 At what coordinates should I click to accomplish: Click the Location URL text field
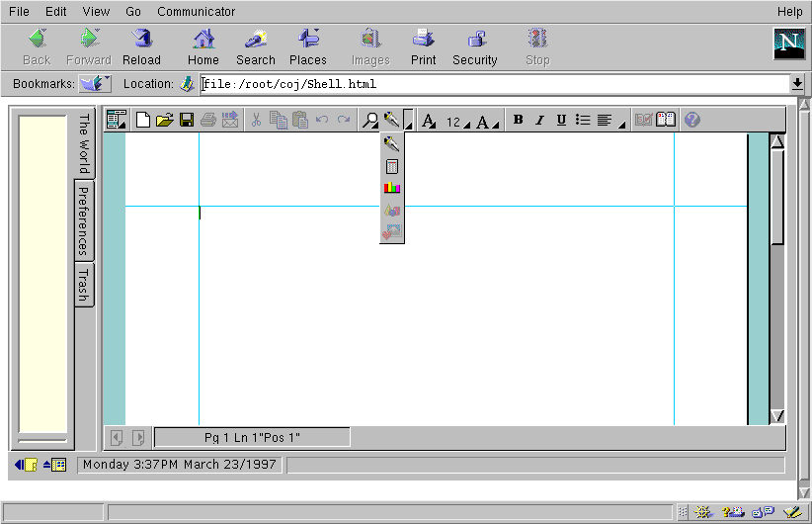tap(494, 84)
